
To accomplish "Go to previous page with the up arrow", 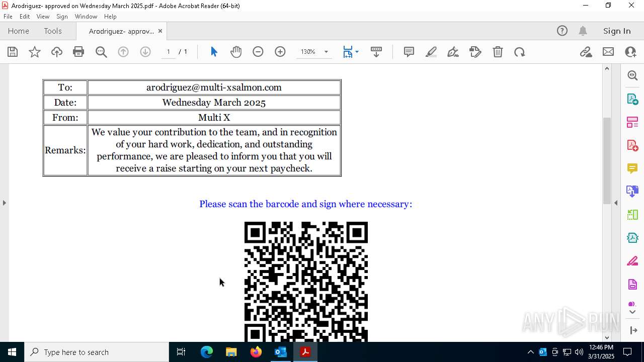I will 123,52.
